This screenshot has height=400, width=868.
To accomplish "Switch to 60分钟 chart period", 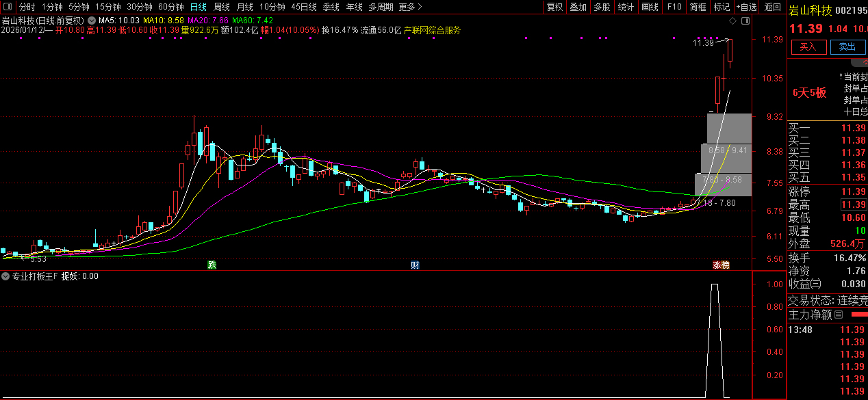I will point(170,7).
